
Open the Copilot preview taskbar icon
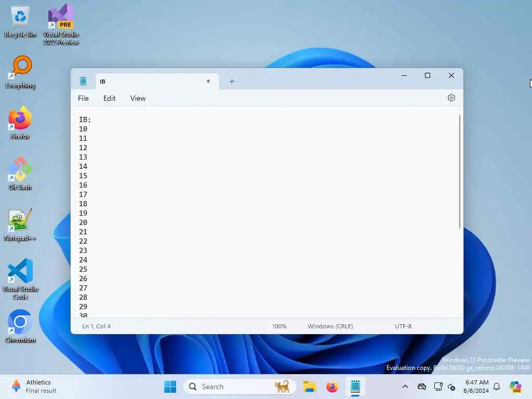515,387
